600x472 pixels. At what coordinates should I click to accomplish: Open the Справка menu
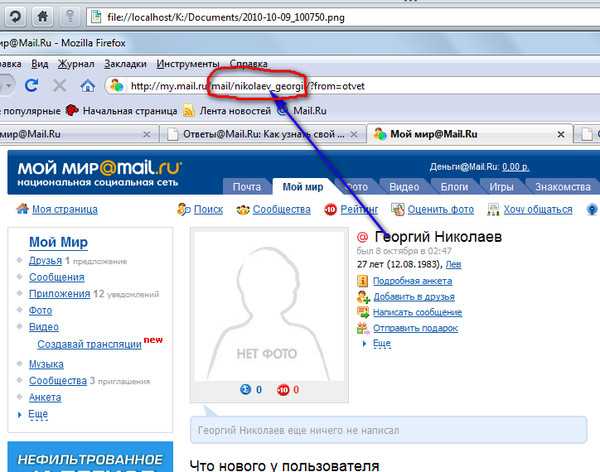coord(248,64)
